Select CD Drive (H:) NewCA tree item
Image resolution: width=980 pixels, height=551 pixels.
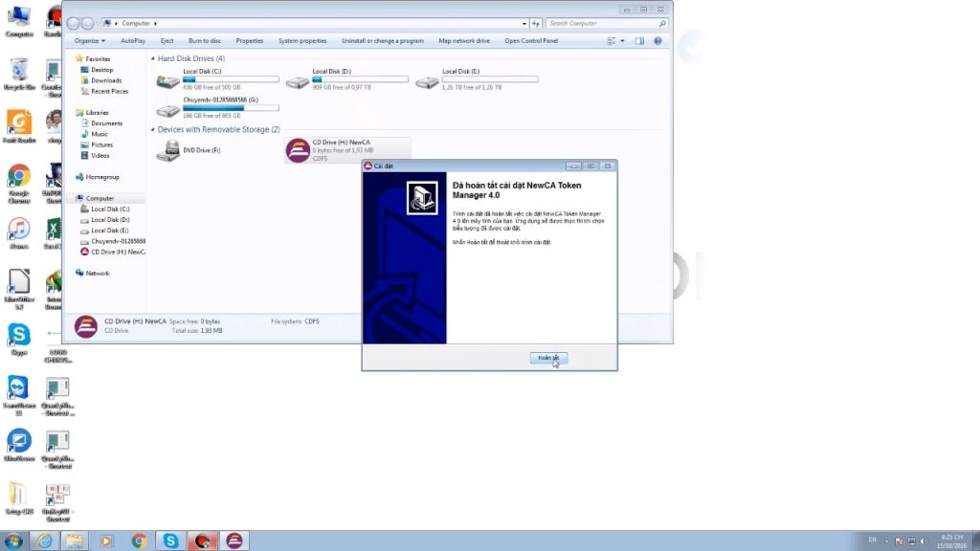pos(118,252)
